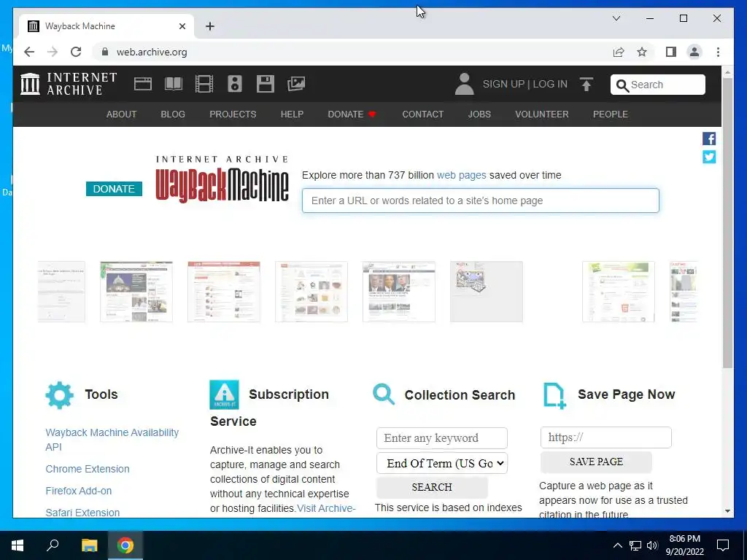747x560 pixels.
Task: Open the ABOUT menu item
Action: pos(122,114)
